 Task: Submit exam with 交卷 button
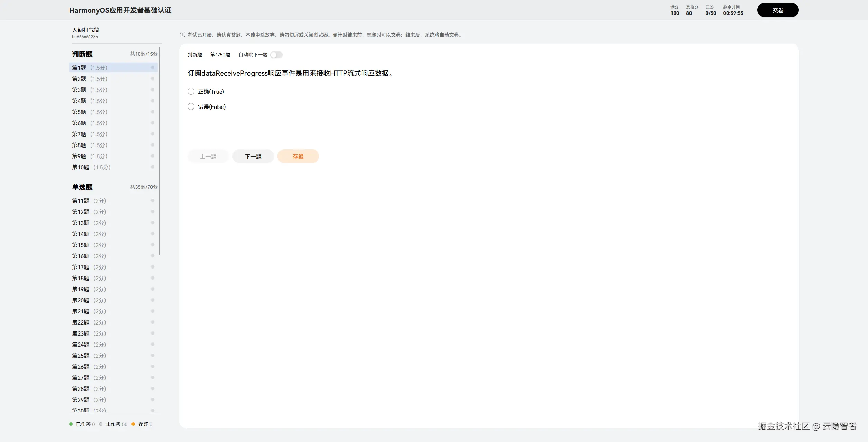pyautogui.click(x=777, y=10)
